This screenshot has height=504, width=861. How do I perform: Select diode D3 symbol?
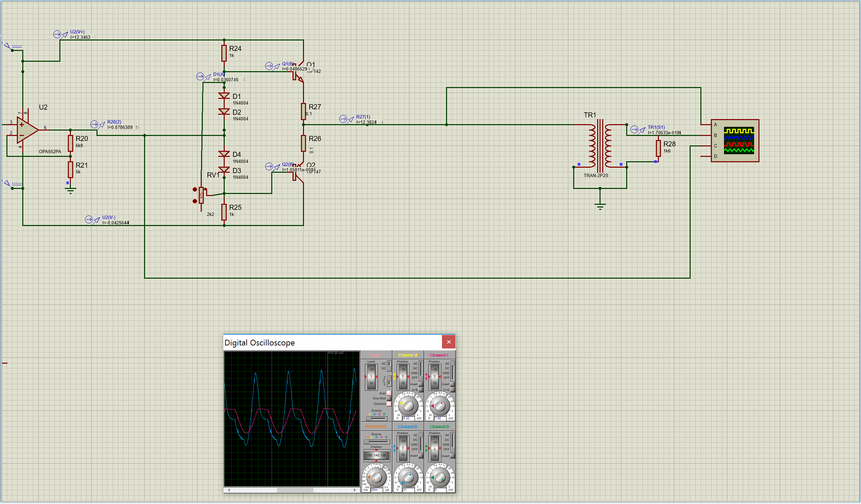tap(224, 170)
